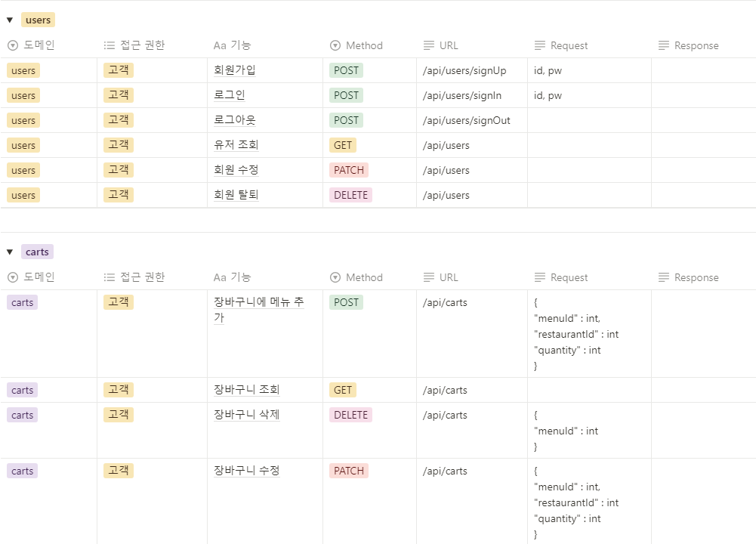Open the 도메인 column header in users table
Screen dimensions: 756x544
(x=48, y=45)
